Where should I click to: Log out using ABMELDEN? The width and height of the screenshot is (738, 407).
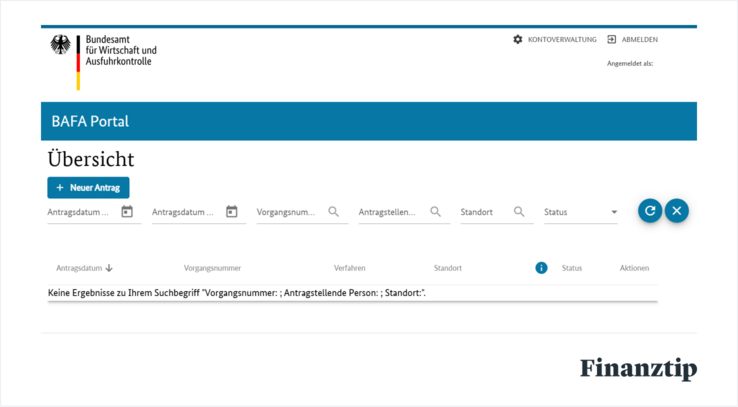coord(640,40)
